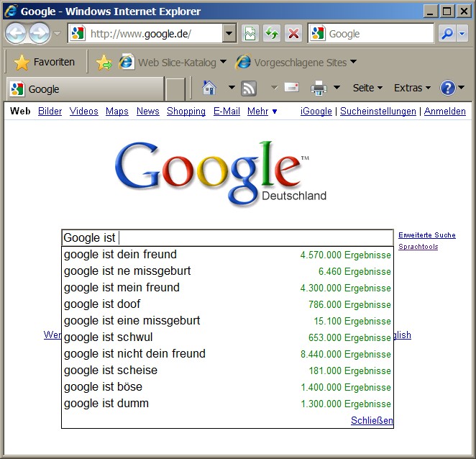Open the Sprachtools link
Image resolution: width=476 pixels, height=459 pixels.
418,247
